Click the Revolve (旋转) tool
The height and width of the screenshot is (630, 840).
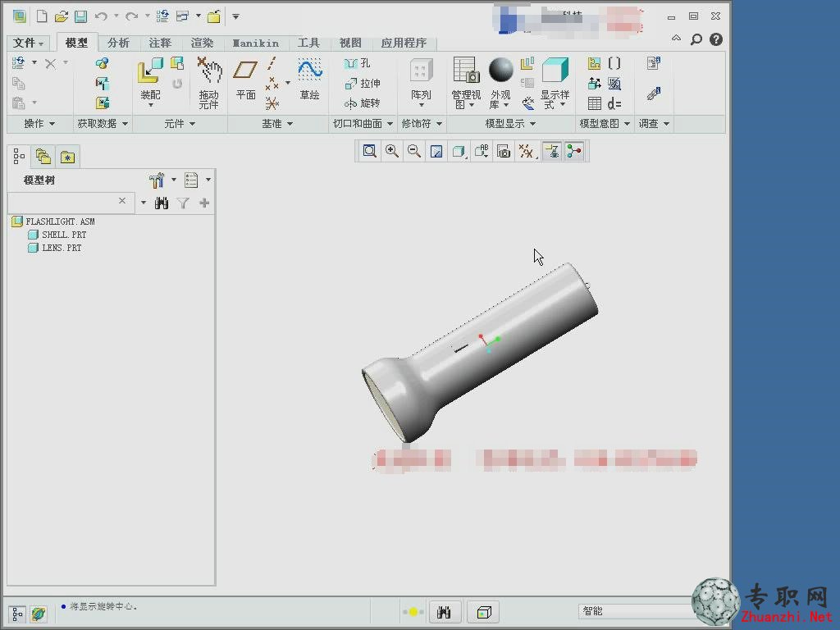[x=362, y=103]
